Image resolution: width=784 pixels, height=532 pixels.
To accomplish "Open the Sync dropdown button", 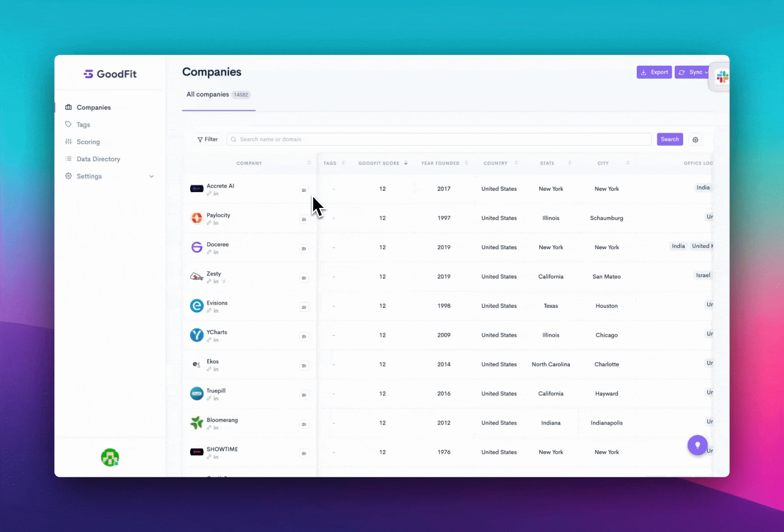I will coord(692,72).
